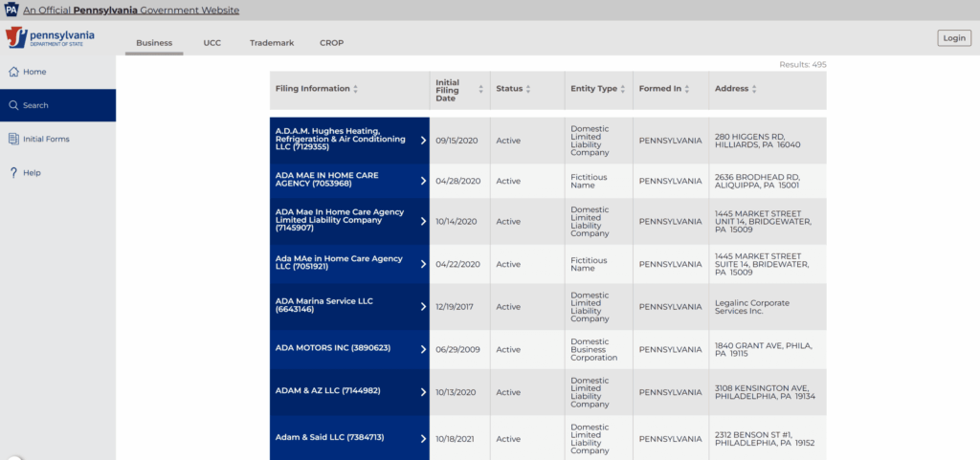Click the Login button
The image size is (980, 460).
[953, 38]
